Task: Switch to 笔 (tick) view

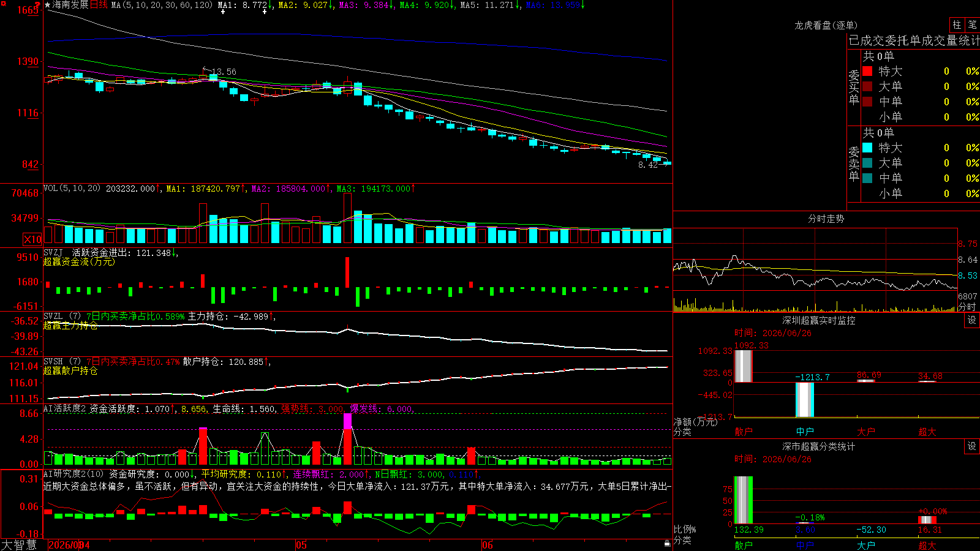Action: coord(972,25)
